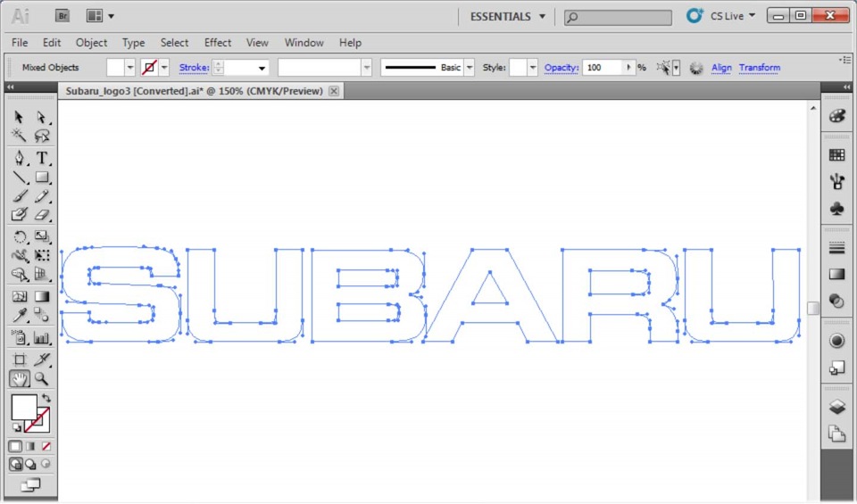
Task: Enable Draw Inside mode
Action: click(46, 464)
